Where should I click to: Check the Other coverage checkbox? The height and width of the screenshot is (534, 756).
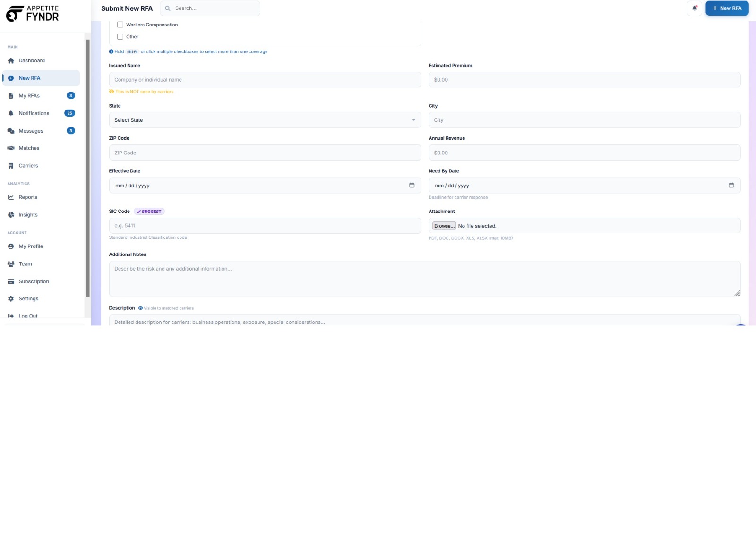[120, 37]
